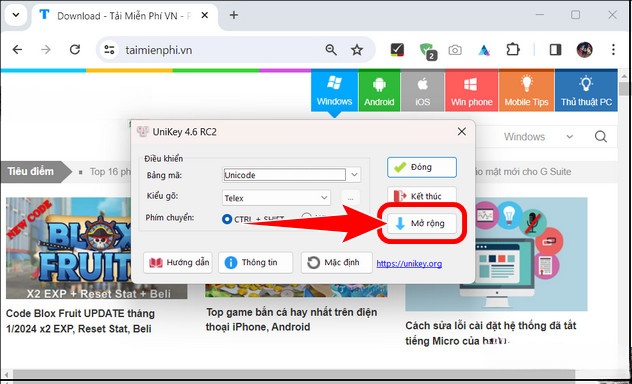Click the horizontal scrollbar at page bottom
The width and height of the screenshot is (632, 384).
(293, 374)
